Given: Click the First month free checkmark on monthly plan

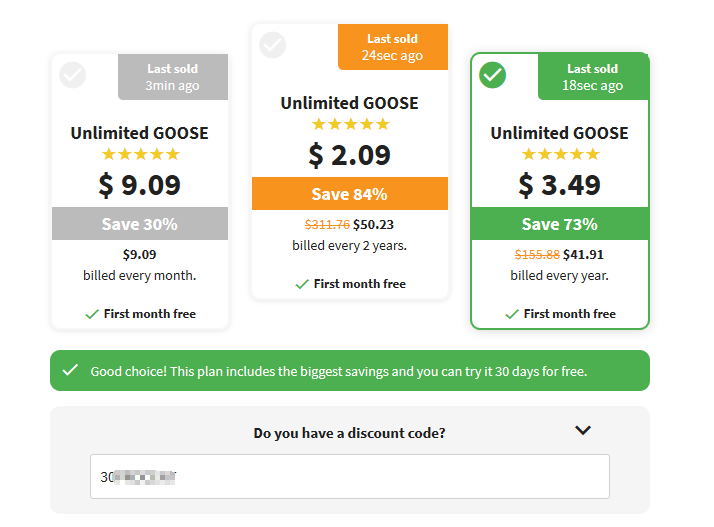Looking at the screenshot, I should point(92,314).
